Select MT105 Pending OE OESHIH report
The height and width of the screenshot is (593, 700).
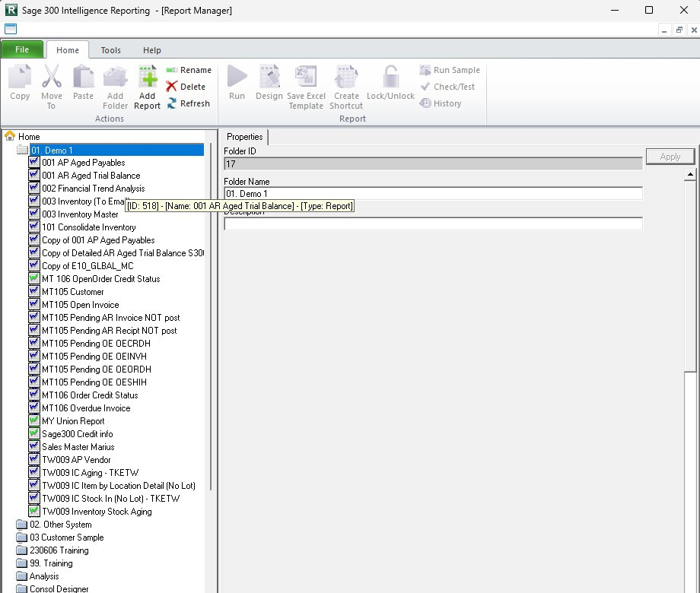(x=94, y=382)
